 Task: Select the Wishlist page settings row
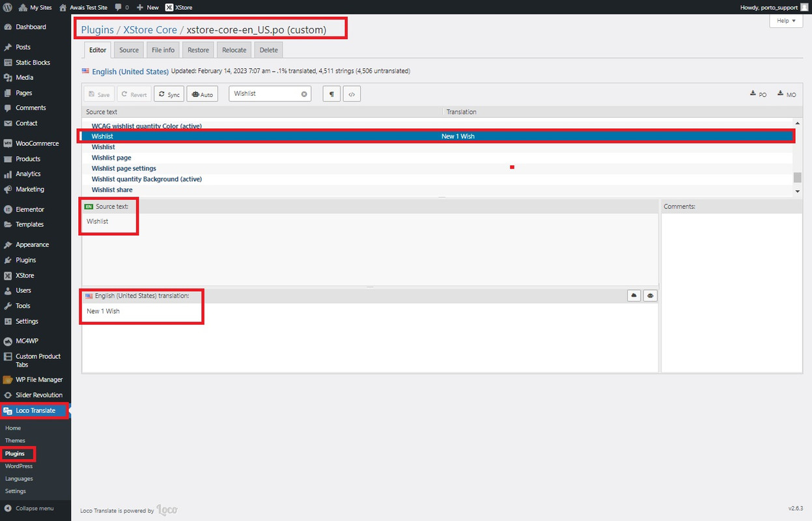pyautogui.click(x=438, y=169)
